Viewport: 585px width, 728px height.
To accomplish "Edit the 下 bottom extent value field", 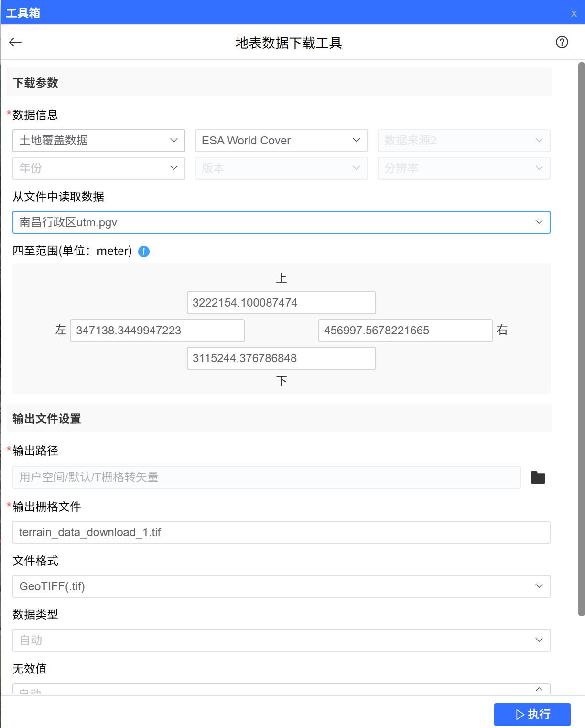I will click(281, 358).
